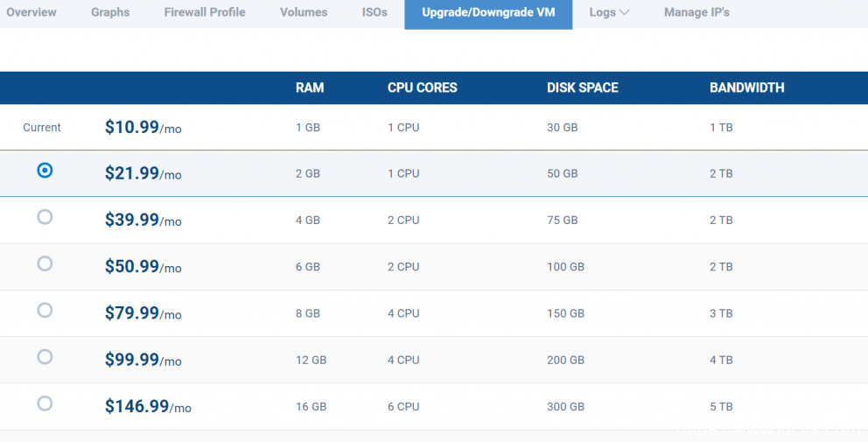
Task: Open the ISOs tab
Action: 374,12
